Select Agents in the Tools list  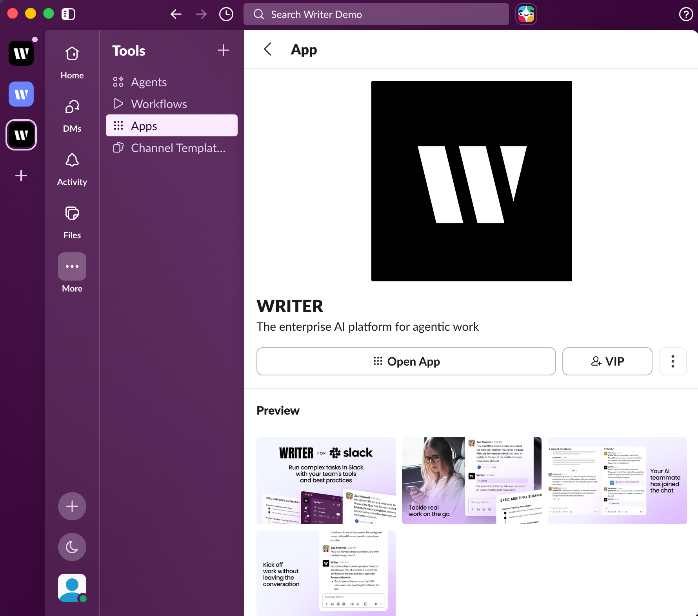point(172,82)
